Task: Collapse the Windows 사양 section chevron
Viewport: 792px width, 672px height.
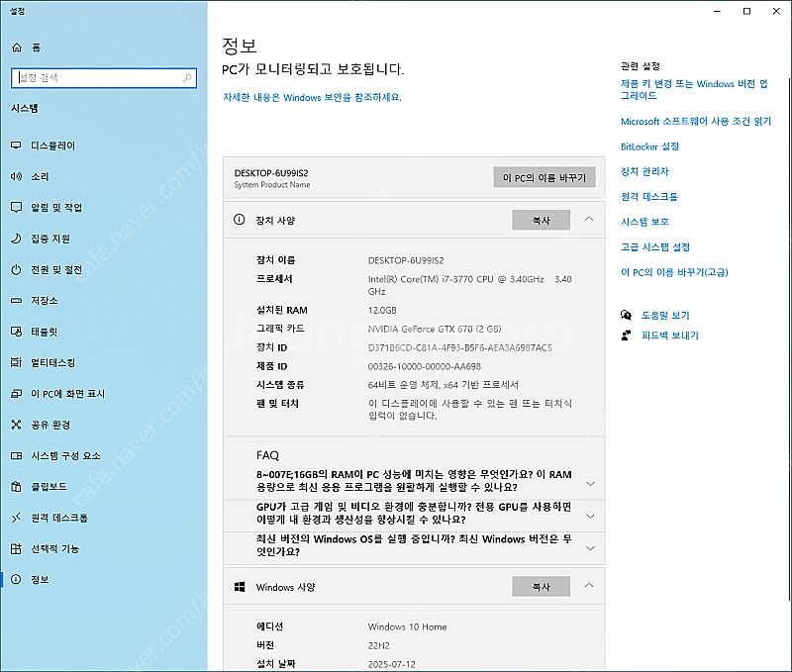Action: pyautogui.click(x=589, y=586)
